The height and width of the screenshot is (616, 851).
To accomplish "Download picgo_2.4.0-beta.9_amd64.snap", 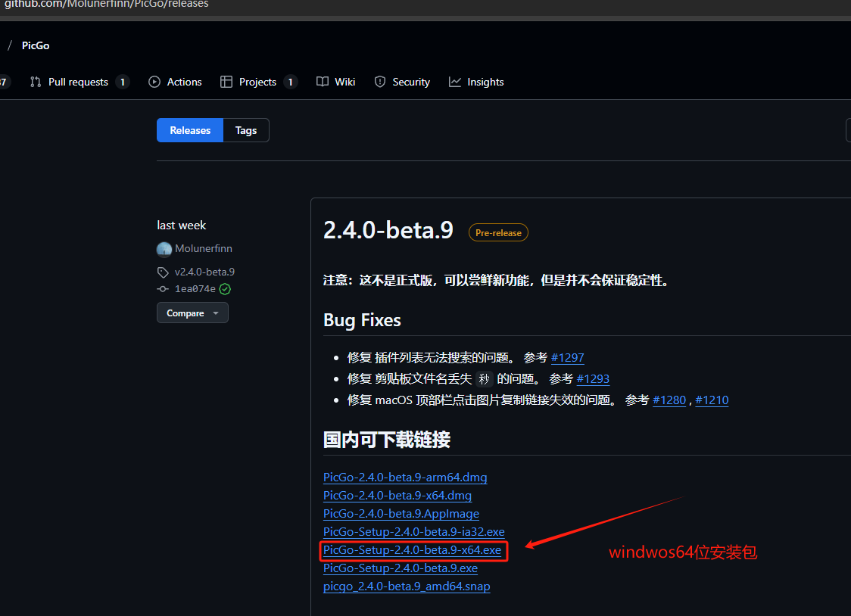I will point(407,586).
